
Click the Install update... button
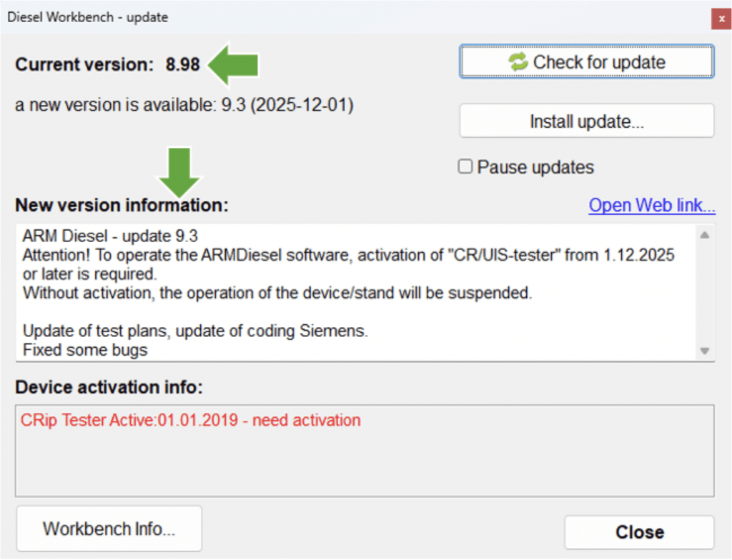tap(586, 121)
